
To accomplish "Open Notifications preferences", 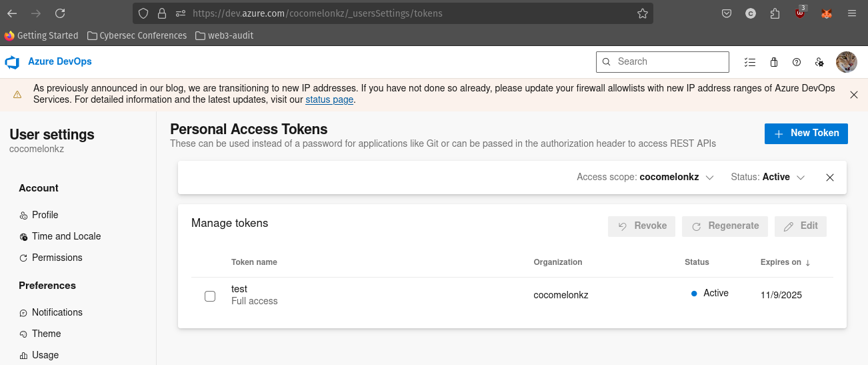I will (51, 312).
